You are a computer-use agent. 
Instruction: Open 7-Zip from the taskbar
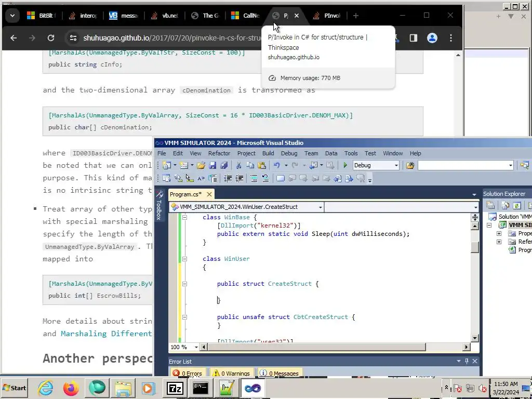click(175, 388)
